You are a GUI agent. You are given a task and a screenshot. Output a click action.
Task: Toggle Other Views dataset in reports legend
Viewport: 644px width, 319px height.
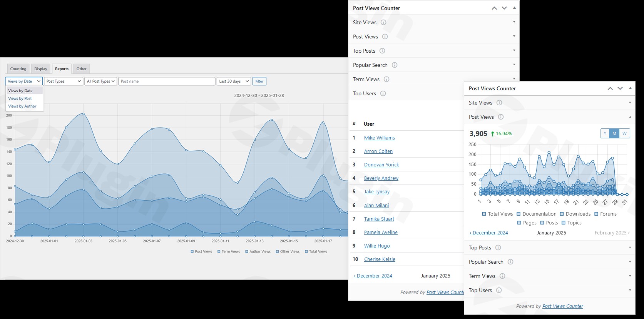click(x=288, y=251)
